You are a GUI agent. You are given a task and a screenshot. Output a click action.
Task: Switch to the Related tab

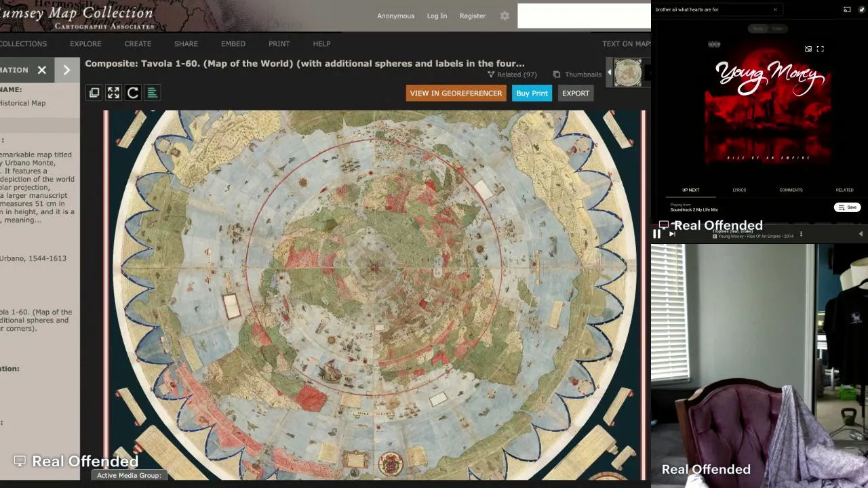844,190
